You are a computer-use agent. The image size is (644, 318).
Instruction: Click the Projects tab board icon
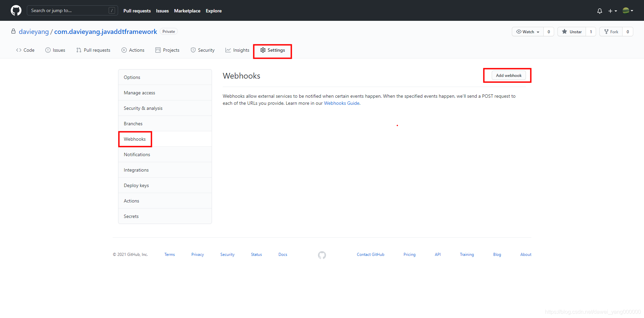(158, 50)
